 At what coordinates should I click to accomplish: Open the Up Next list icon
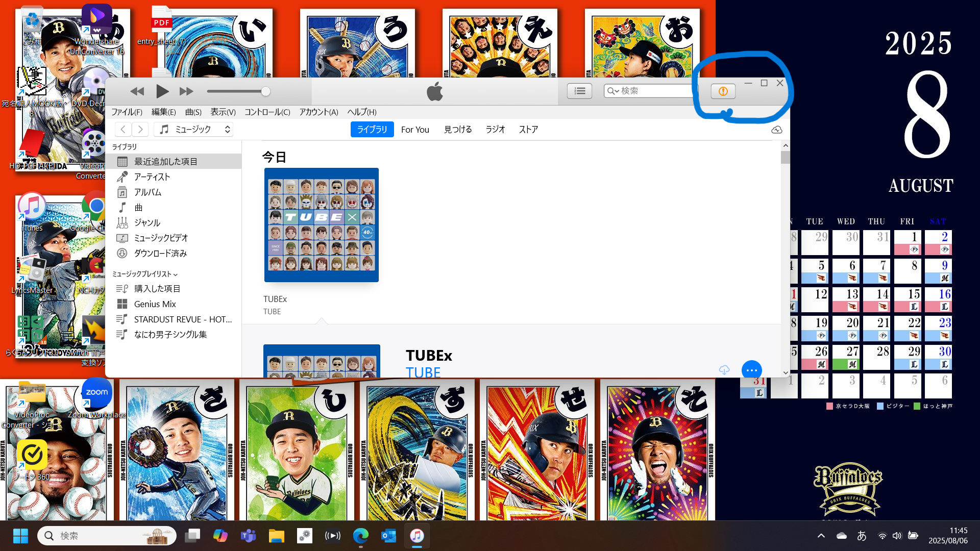[579, 91]
